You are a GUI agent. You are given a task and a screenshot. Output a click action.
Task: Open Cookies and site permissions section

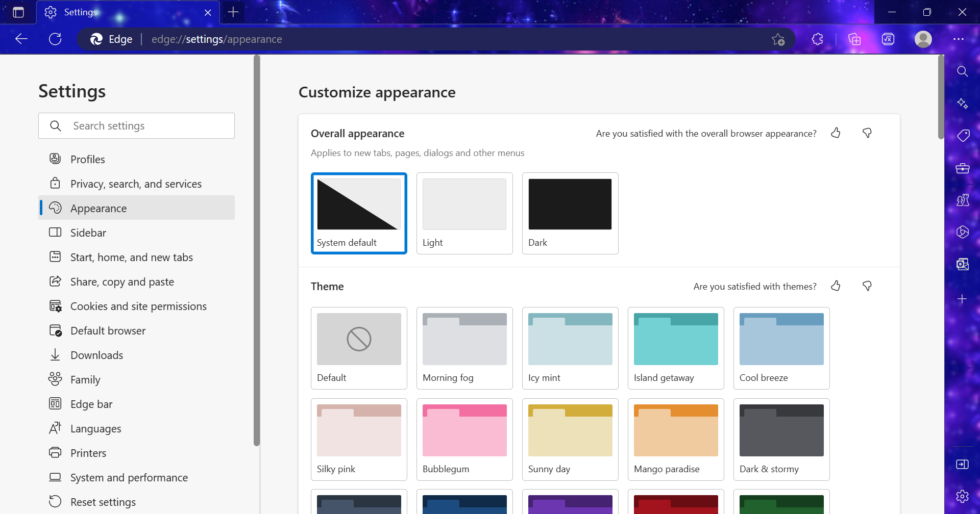pos(136,306)
